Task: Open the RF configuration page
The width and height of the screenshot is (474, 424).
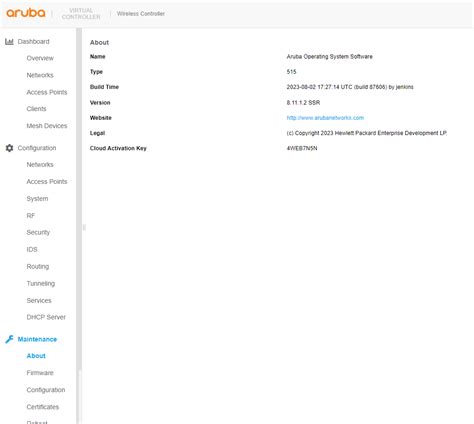Action: tap(31, 216)
